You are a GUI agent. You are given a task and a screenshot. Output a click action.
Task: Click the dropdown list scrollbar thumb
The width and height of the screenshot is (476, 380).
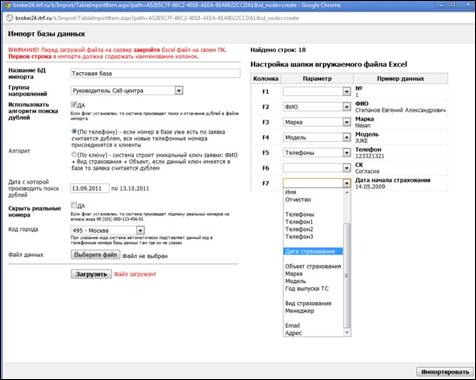347,275
